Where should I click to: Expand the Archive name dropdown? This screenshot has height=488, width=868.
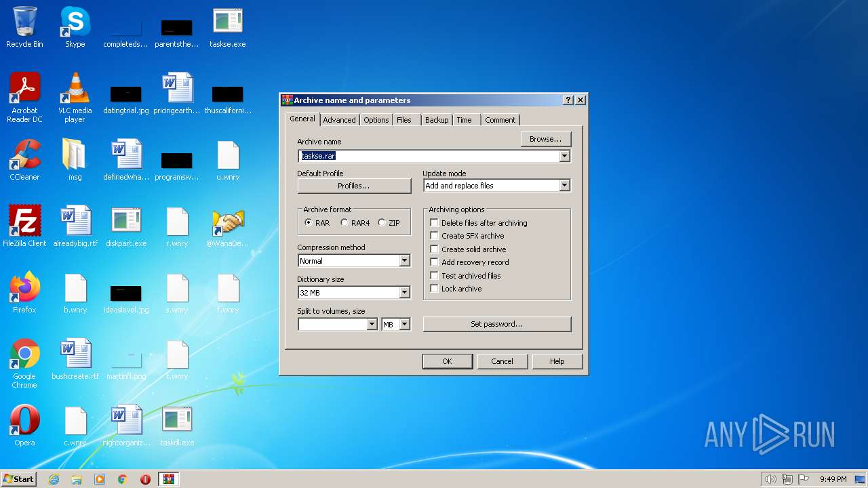[x=564, y=156]
